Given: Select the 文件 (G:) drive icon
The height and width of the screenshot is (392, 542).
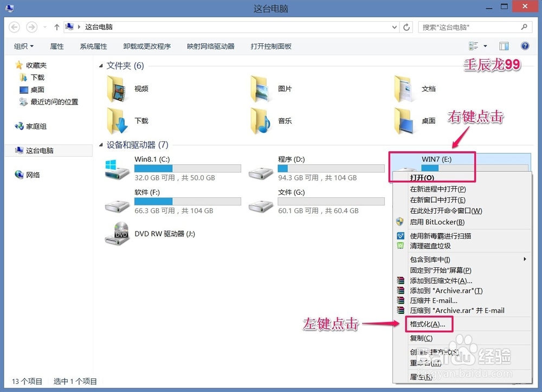Looking at the screenshot, I should (261, 207).
